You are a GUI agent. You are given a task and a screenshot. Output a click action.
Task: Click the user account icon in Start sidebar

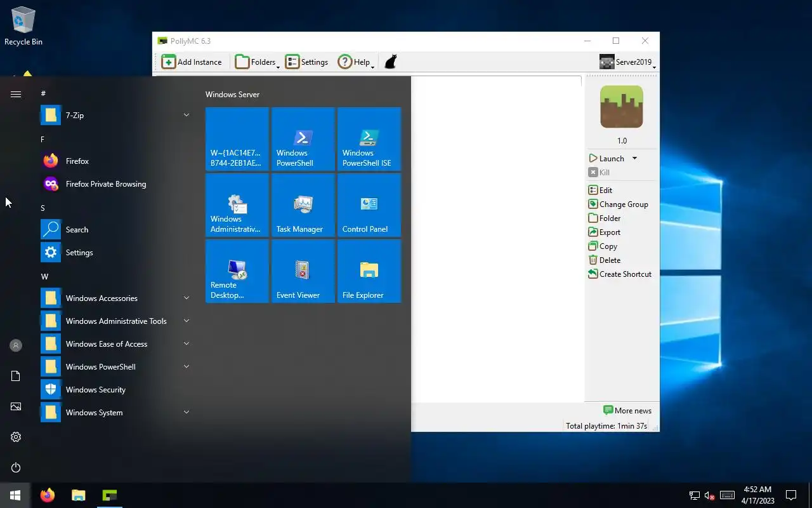click(x=16, y=345)
